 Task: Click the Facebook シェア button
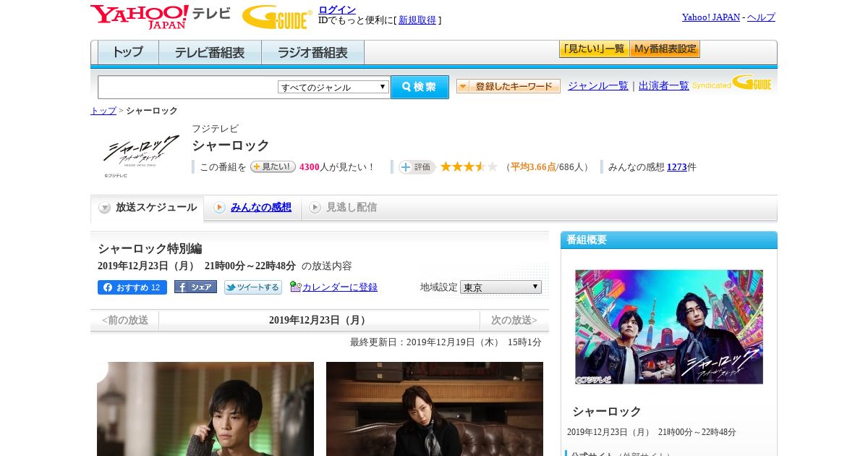click(195, 287)
